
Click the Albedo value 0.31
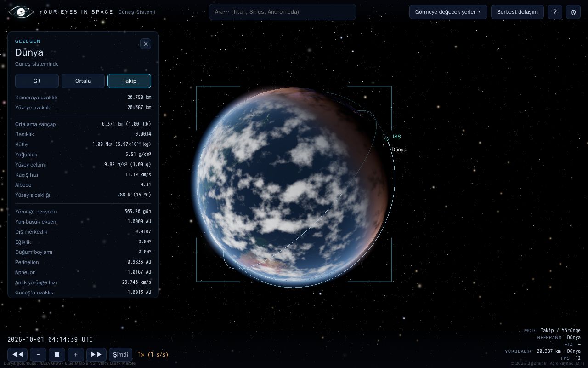[x=146, y=185]
